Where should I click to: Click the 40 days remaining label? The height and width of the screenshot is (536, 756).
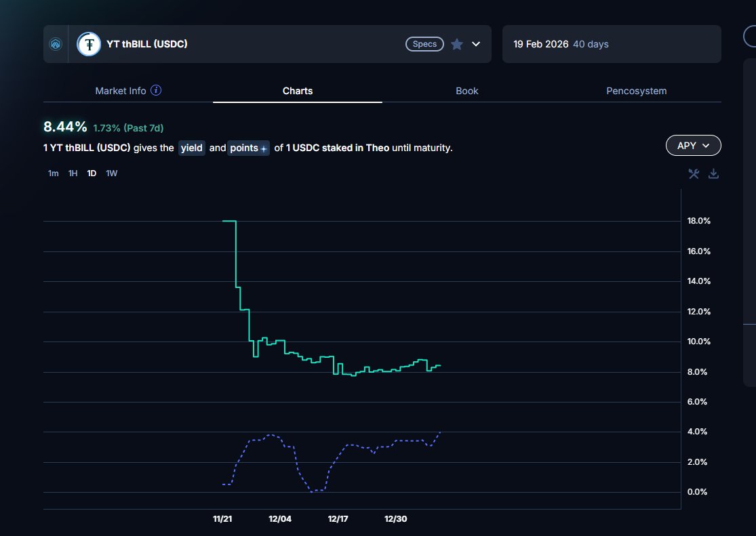point(591,44)
